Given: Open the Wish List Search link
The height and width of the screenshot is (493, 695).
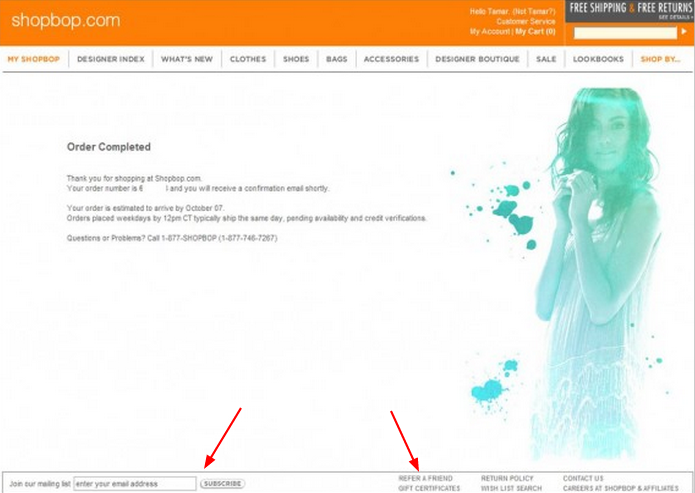Looking at the screenshot, I should click(511, 488).
